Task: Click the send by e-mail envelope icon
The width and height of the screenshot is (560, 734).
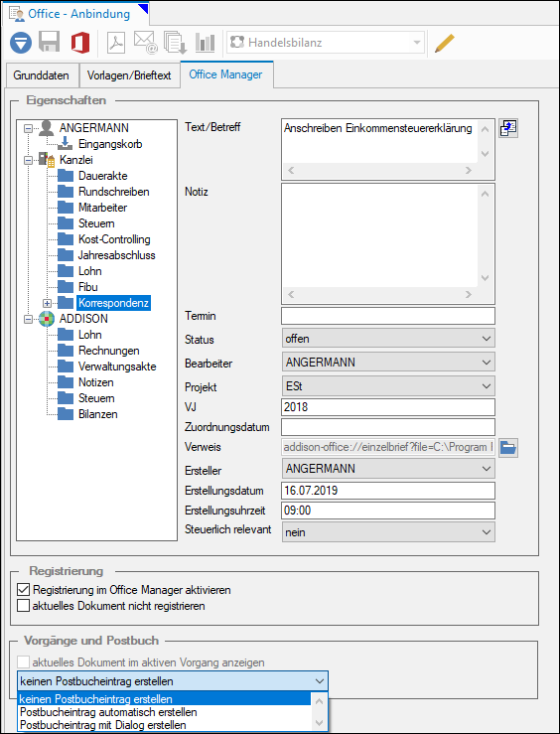Action: click(x=145, y=42)
